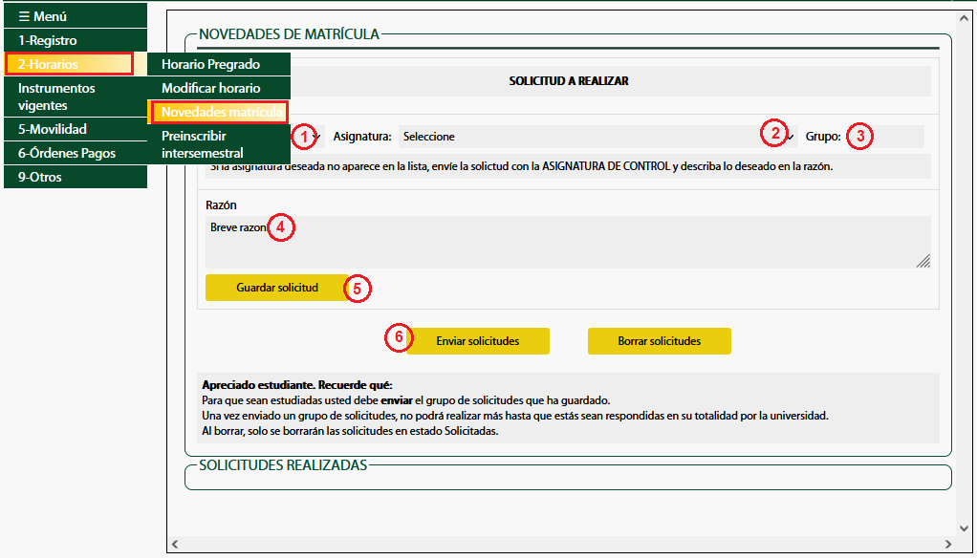
Task: Click the Guardar solicitud button
Action: (277, 288)
